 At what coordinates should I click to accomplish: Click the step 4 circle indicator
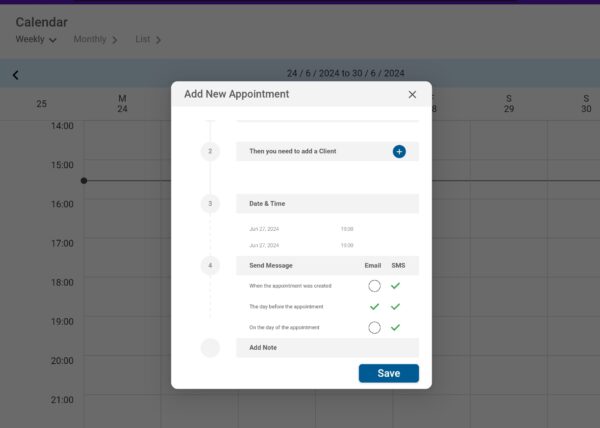coord(210,266)
